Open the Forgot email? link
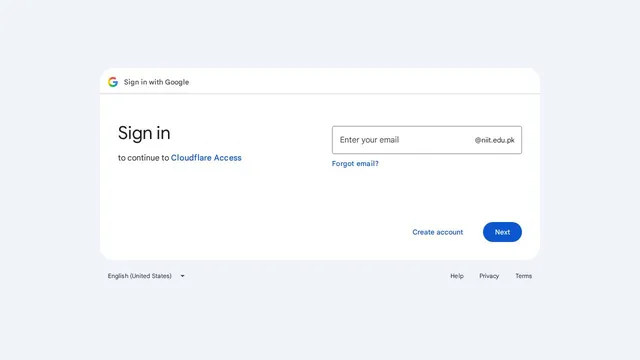The width and height of the screenshot is (640, 360). click(355, 164)
